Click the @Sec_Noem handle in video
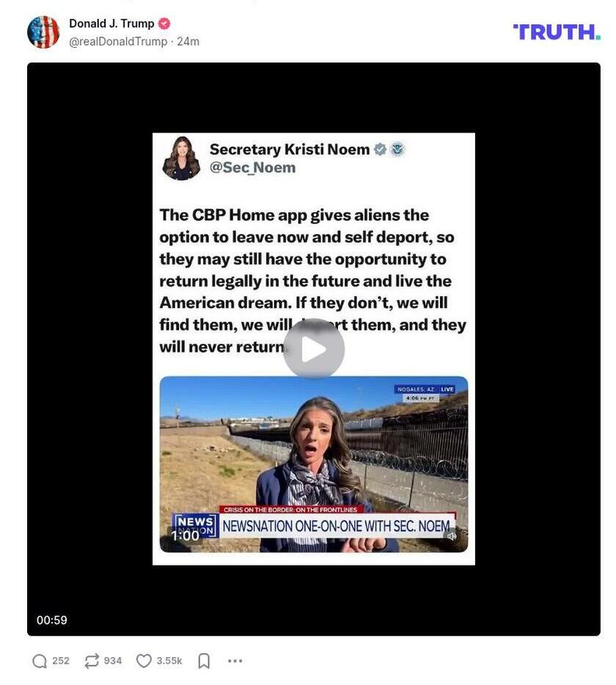This screenshot has width=616, height=685. (x=252, y=167)
